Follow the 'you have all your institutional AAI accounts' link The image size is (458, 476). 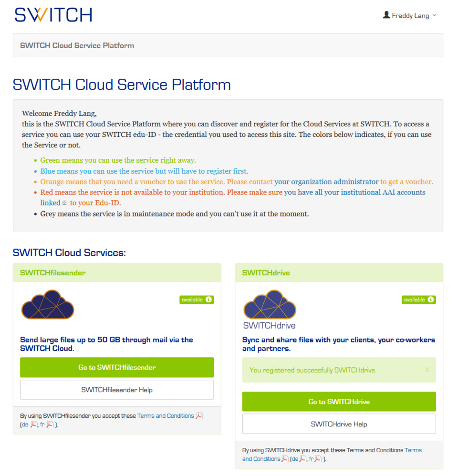pyautogui.click(x=354, y=192)
